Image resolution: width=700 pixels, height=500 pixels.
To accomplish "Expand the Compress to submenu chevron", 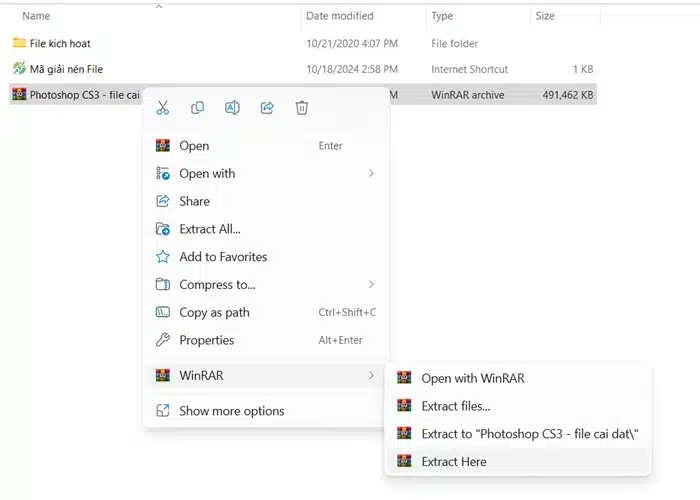I will [371, 285].
